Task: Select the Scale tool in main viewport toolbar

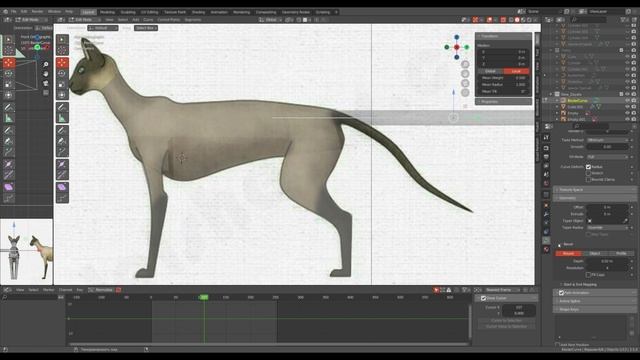Action: 62,84
